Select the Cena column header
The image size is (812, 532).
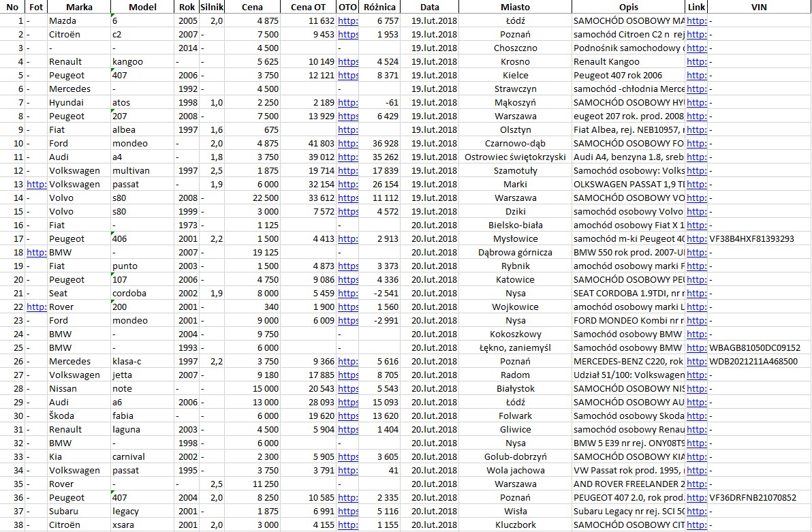pyautogui.click(x=252, y=7)
